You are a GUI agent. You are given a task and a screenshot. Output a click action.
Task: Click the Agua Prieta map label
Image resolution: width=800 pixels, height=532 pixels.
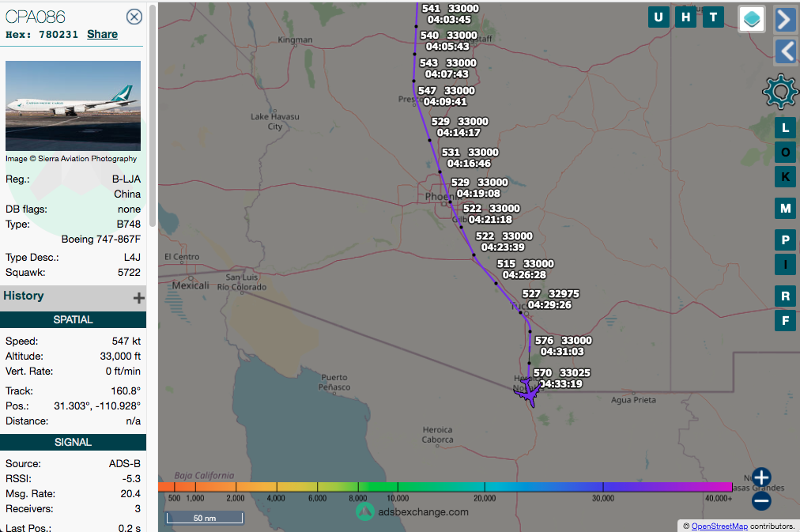click(x=633, y=400)
